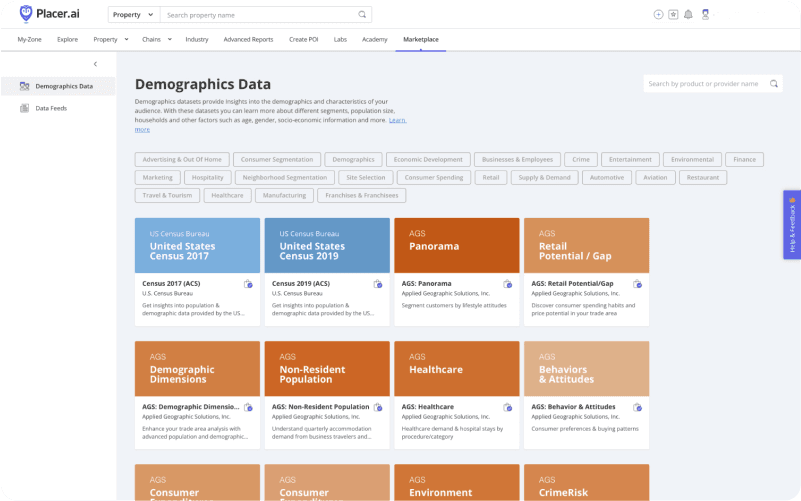Filter by Restaurant tag
801x501 pixels.
[703, 177]
